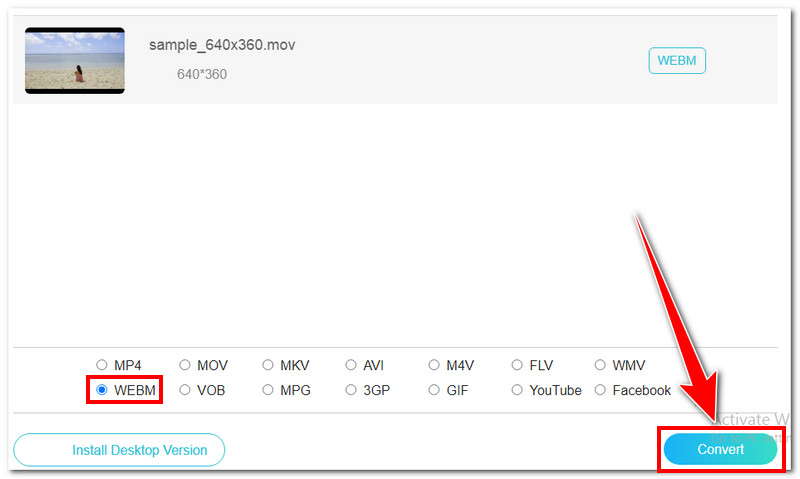Pick the 3GP format option

[x=351, y=390]
